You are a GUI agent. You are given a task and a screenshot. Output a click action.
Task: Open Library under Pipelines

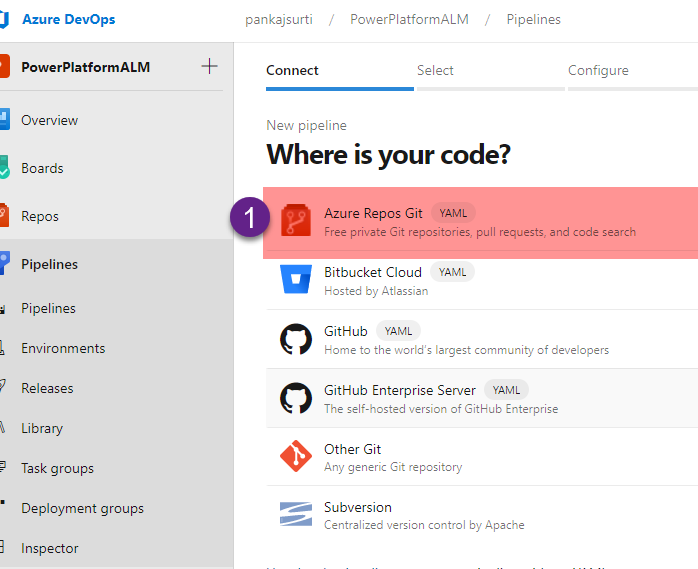(42, 429)
